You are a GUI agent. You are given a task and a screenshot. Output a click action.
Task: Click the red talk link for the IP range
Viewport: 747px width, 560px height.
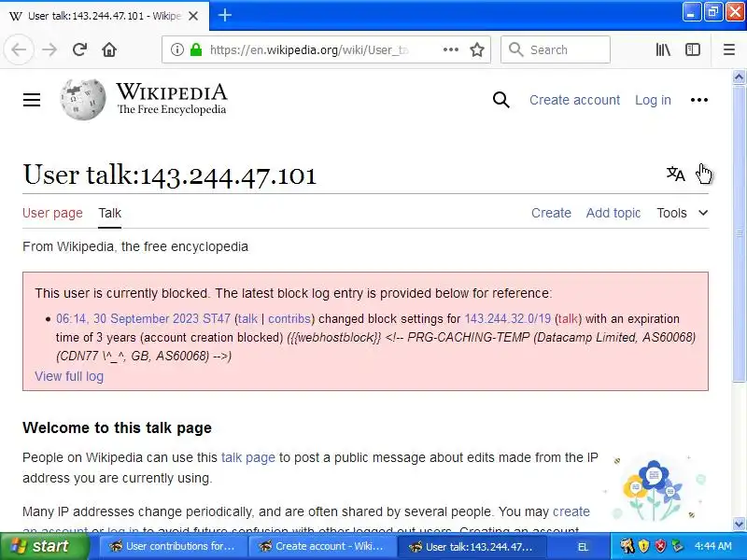pos(568,318)
